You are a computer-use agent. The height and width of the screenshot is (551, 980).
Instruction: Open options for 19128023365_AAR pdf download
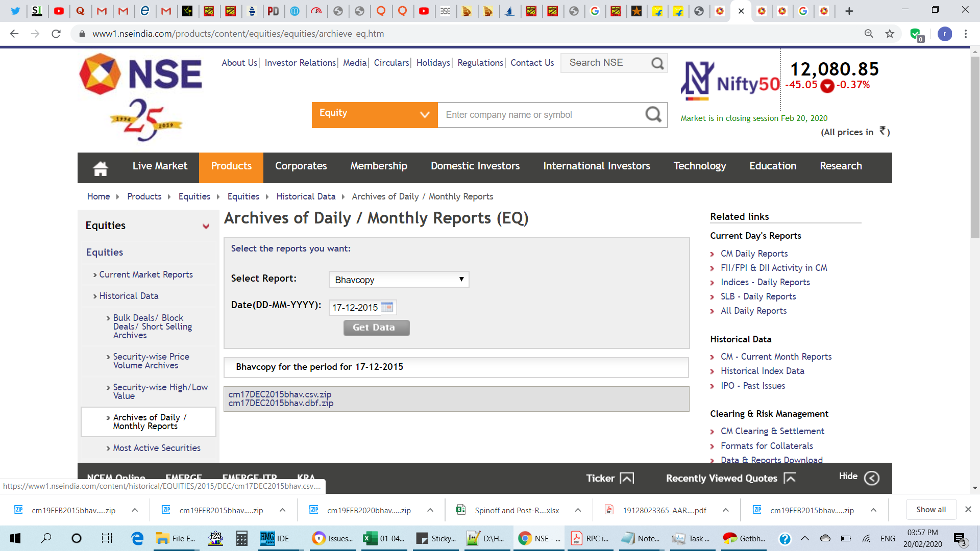click(725, 510)
